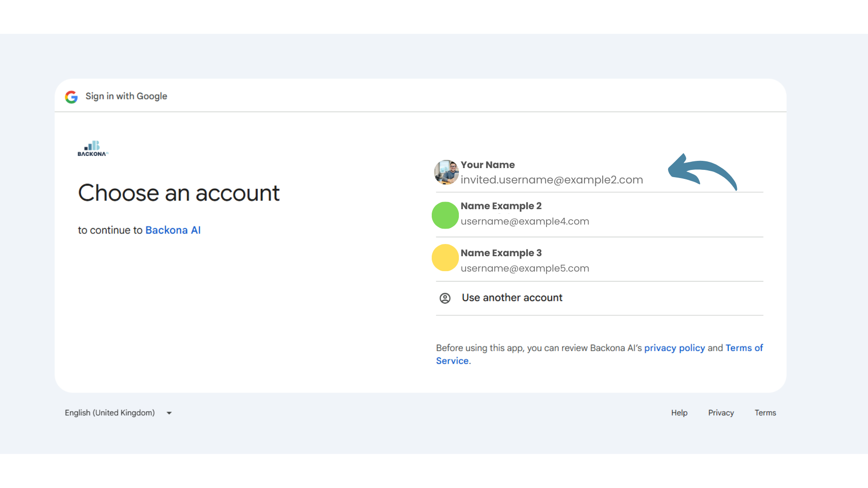
Task: Open the Terms footer link
Action: (765, 413)
